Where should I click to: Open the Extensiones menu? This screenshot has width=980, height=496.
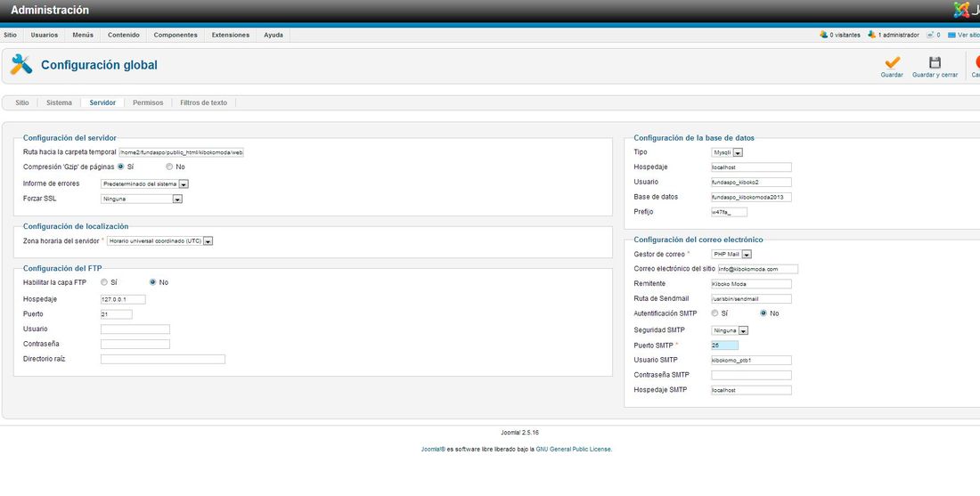231,35
